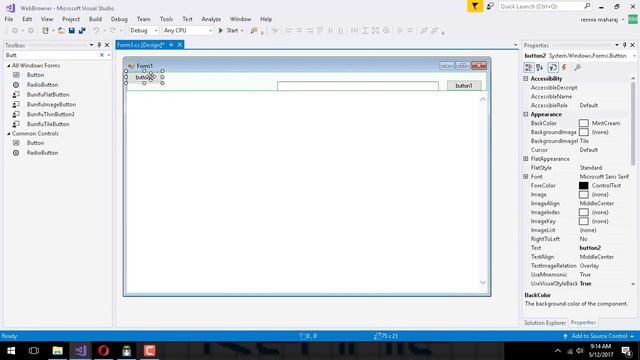
Task: Toggle auto-hide pin on Properties panel
Action: (x=624, y=45)
